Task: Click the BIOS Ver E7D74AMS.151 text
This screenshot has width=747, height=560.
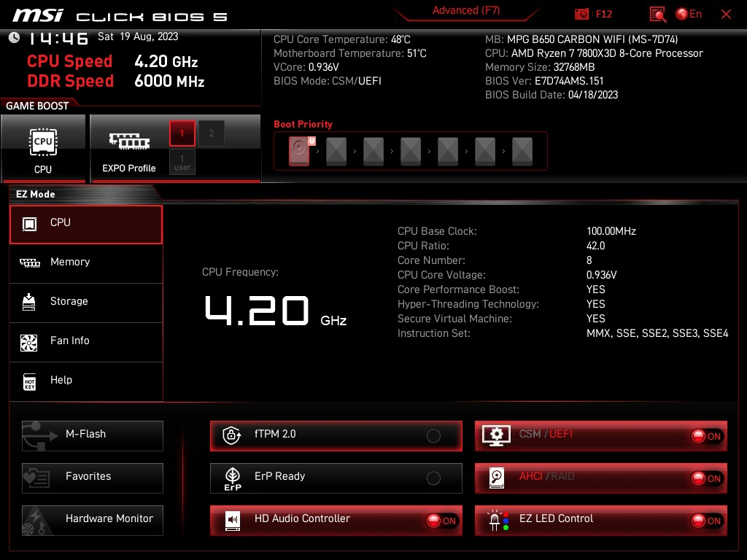Action: pos(569,81)
